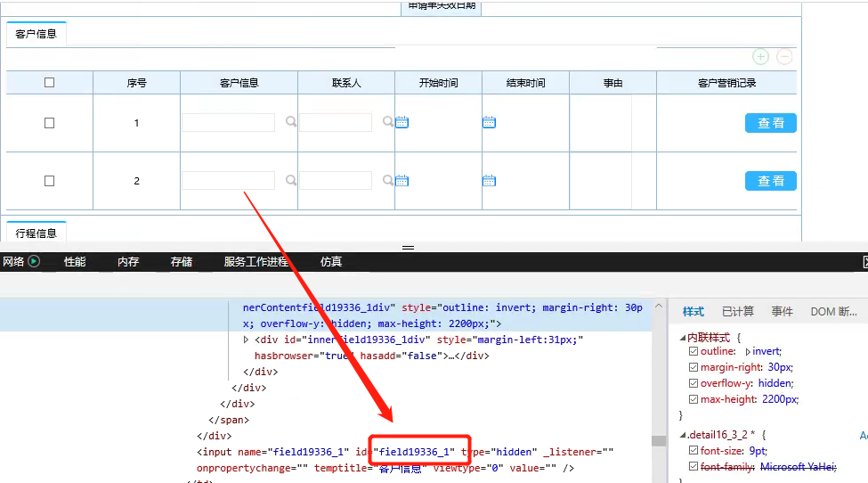
Task: Select the 样式 styles pane tab
Action: 694,312
